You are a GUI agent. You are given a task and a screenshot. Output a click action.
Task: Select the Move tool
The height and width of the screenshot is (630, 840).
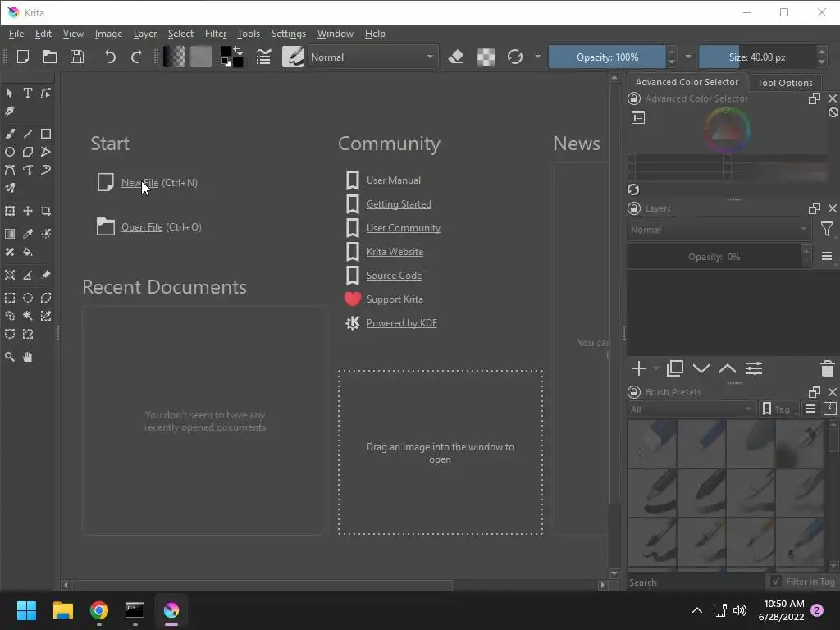point(28,211)
